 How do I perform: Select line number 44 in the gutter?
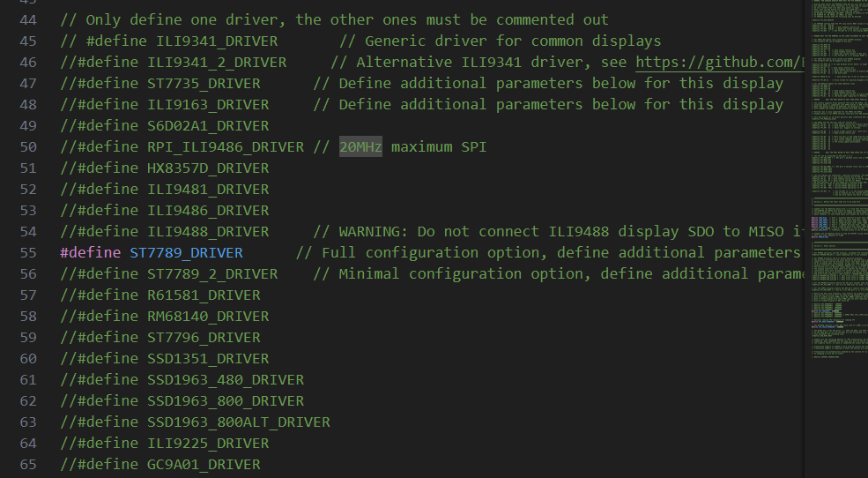click(27, 19)
